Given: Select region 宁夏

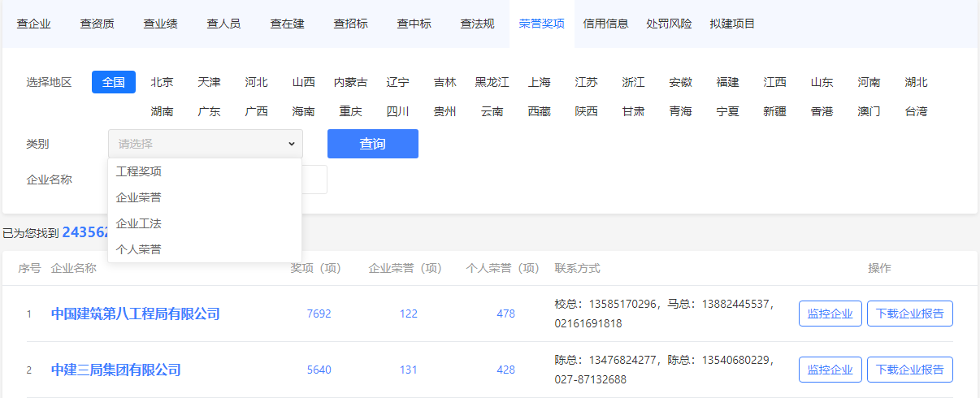Looking at the screenshot, I should pyautogui.click(x=728, y=111).
